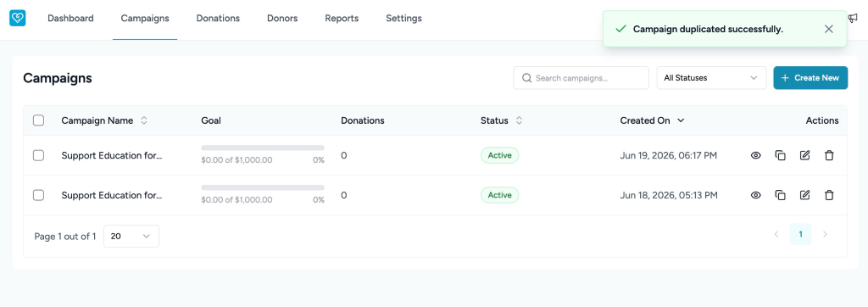Duplicate the Jun 19 campaign
Image resolution: width=868 pixels, height=307 pixels.
[x=780, y=156]
